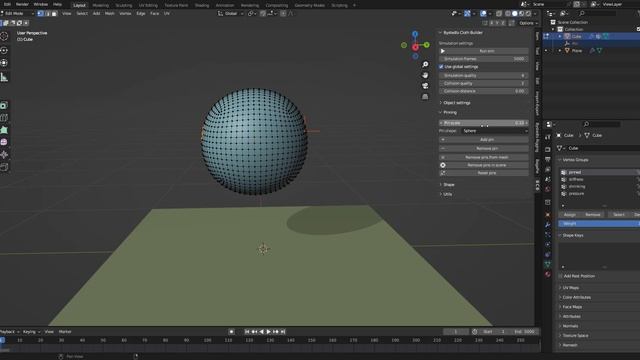Click the timeline record stop button

pyautogui.click(x=231, y=332)
